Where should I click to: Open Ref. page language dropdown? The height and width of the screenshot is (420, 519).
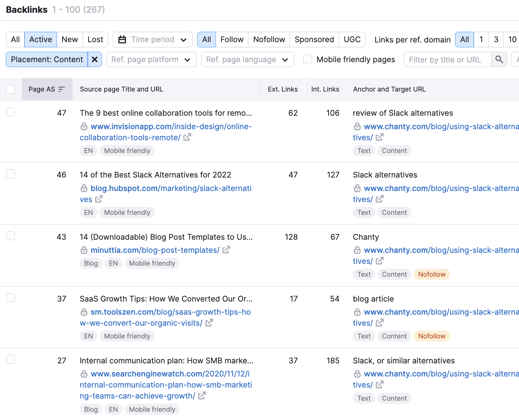pyautogui.click(x=247, y=59)
